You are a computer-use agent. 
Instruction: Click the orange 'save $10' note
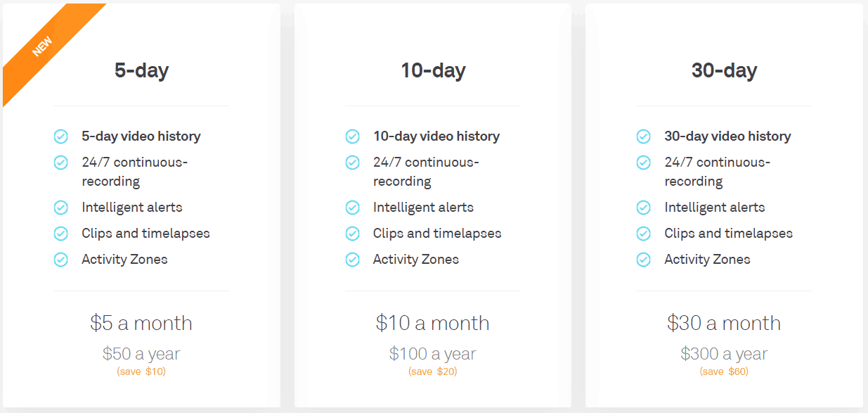(141, 371)
